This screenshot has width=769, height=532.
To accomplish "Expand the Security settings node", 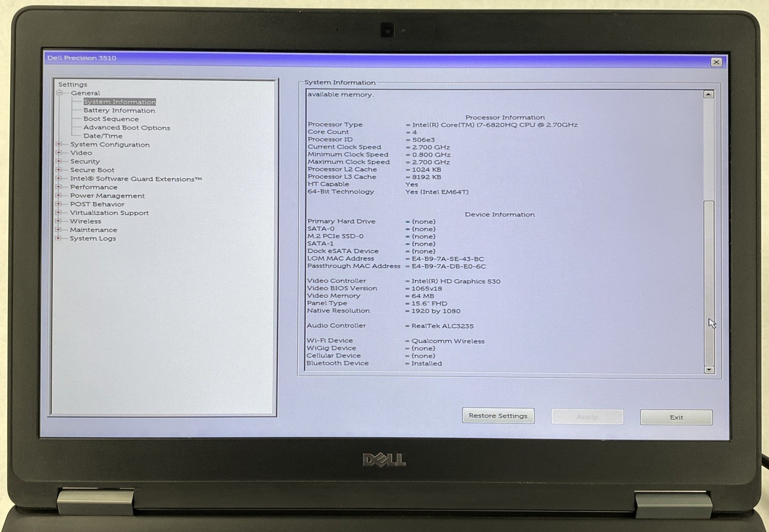I will pyautogui.click(x=59, y=161).
